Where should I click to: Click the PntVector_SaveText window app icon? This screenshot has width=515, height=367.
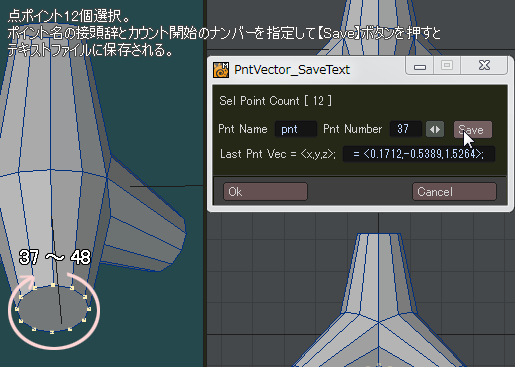point(221,70)
